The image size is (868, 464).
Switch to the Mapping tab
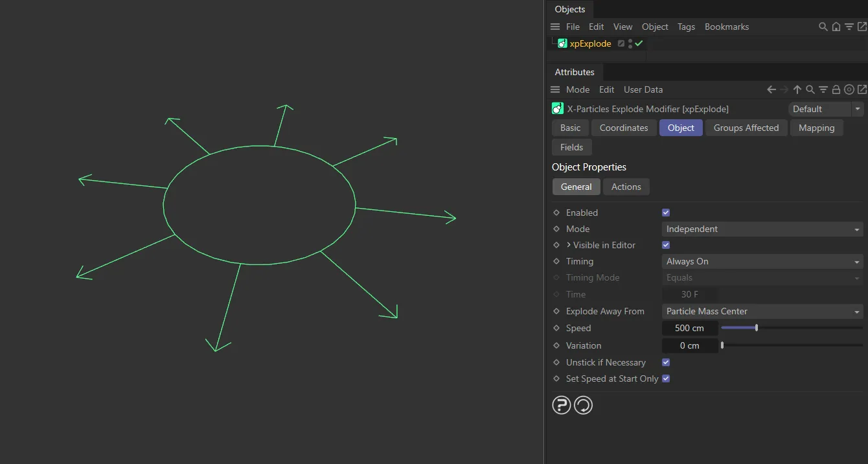pos(816,128)
